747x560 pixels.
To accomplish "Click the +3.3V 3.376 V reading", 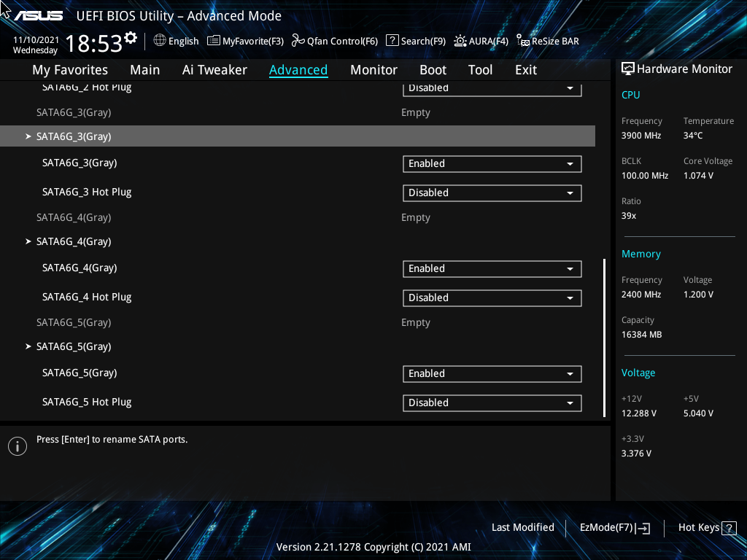I will pyautogui.click(x=636, y=454).
